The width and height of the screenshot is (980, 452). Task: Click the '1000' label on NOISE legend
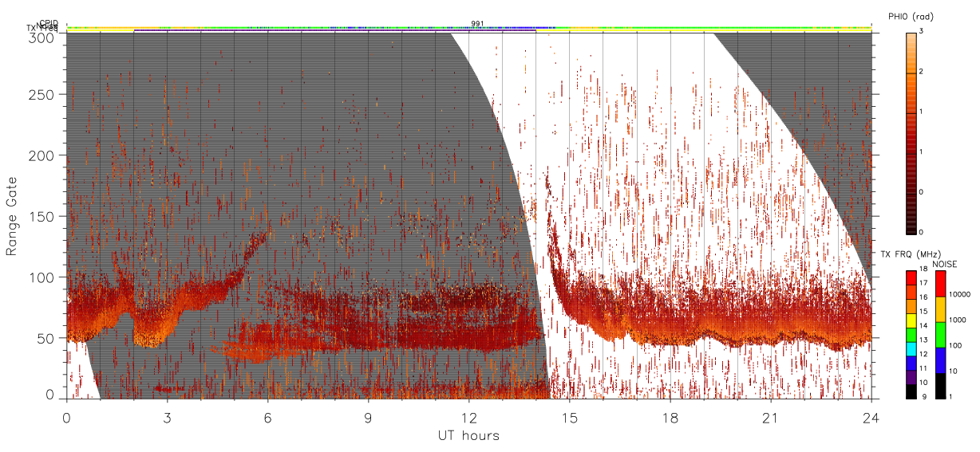[x=958, y=319]
